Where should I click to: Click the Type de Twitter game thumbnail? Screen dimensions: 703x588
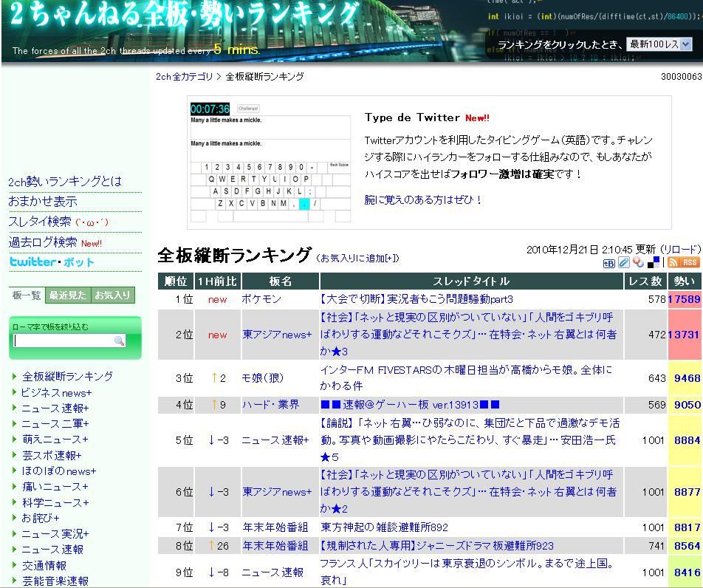coord(270,162)
